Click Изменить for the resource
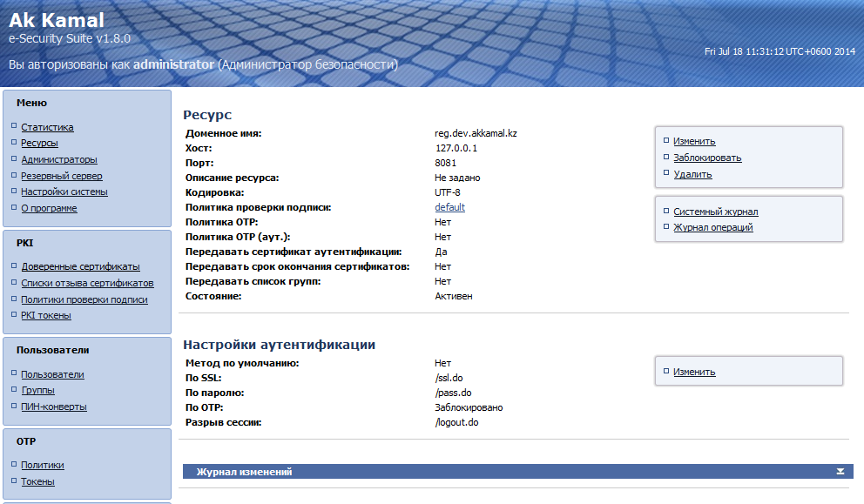864x504 pixels. pyautogui.click(x=694, y=142)
